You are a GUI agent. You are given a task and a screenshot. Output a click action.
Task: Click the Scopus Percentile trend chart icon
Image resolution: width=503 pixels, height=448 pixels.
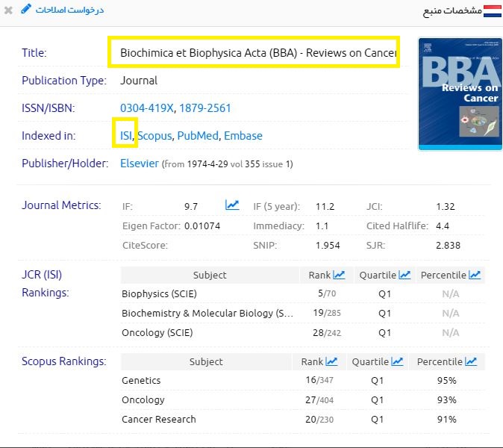[471, 361]
